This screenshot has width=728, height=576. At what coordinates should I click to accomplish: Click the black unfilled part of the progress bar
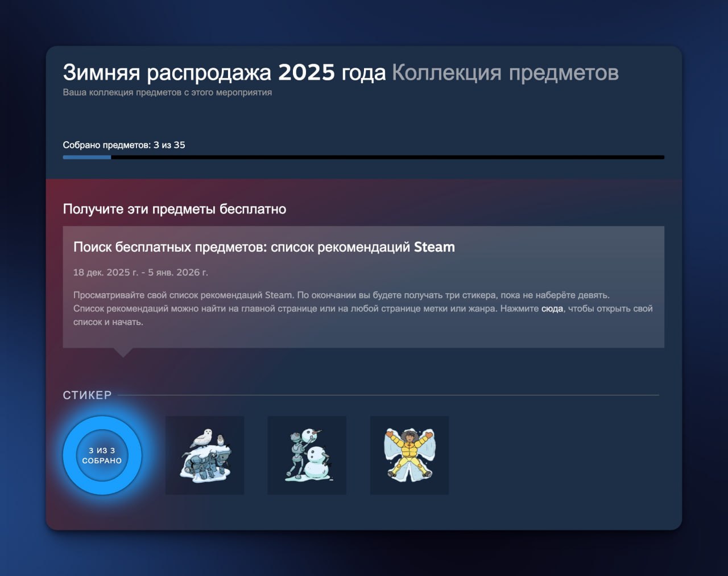[387, 157]
